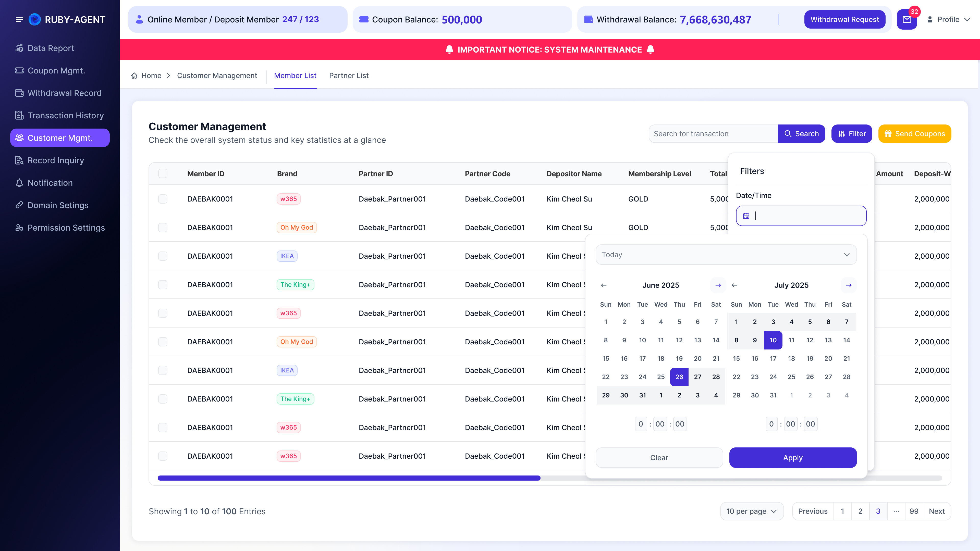This screenshot has height=551, width=980.
Task: Check the fifth row with w365 brand
Action: [x=163, y=313]
